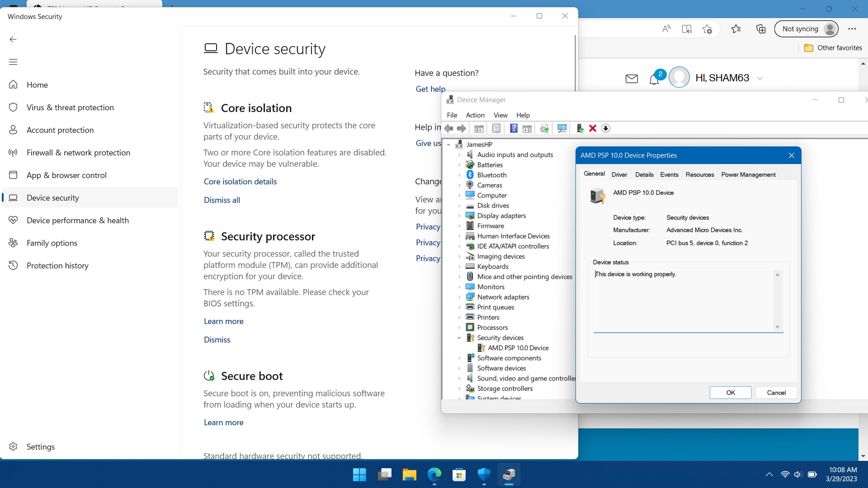Expand the Display adapters node

coord(459,216)
